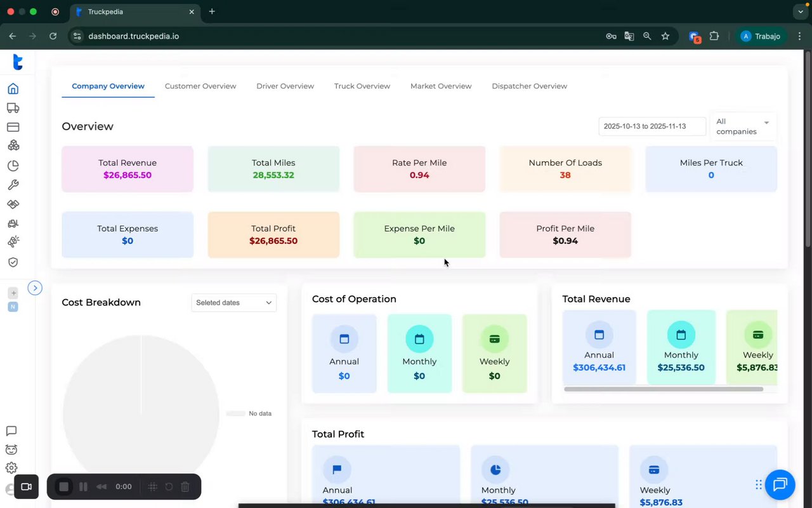Stop the screen recording
This screenshot has width=812, height=508.
pos(63,487)
